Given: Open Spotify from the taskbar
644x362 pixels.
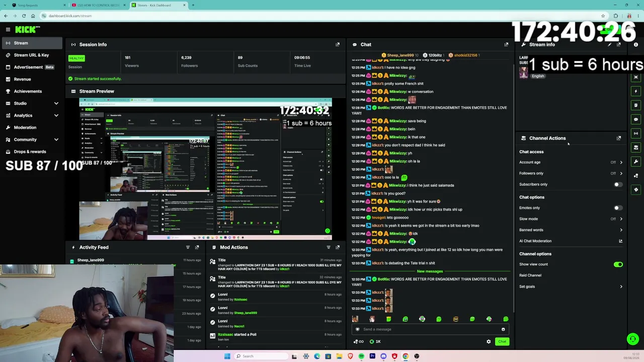Looking at the screenshot, I should point(361,356).
